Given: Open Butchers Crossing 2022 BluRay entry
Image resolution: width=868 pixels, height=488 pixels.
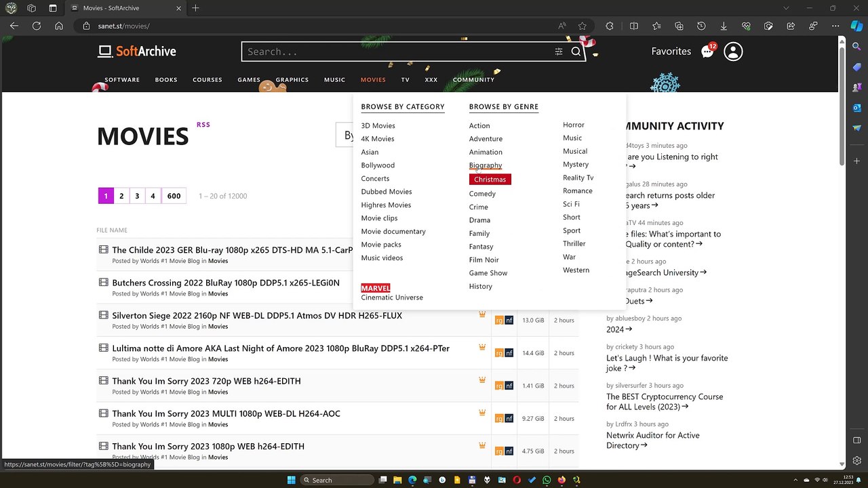Looking at the screenshot, I should tap(226, 283).
